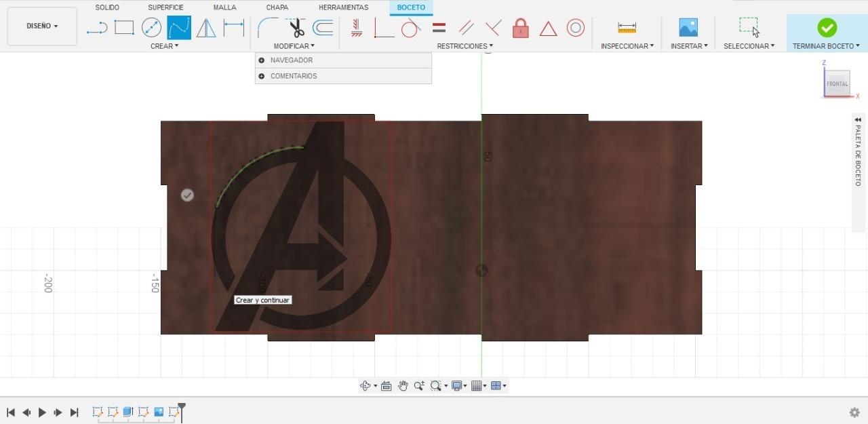Activate the Pan hand tool
Screen dimensions: 868x424
pyautogui.click(x=403, y=386)
